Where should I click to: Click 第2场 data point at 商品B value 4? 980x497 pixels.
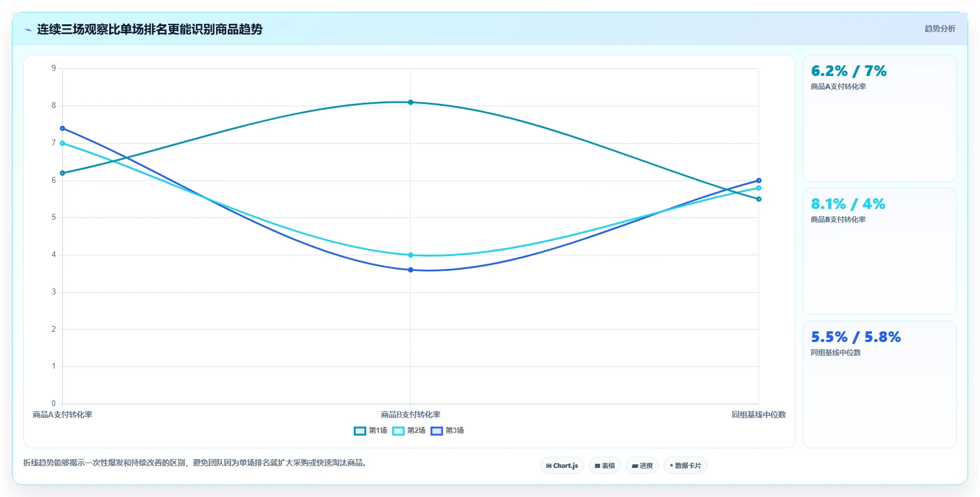(x=410, y=255)
